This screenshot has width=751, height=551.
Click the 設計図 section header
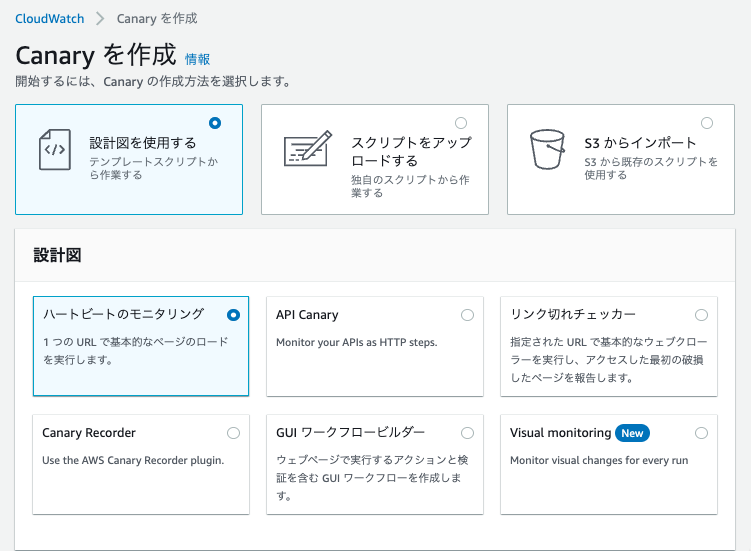(x=57, y=255)
